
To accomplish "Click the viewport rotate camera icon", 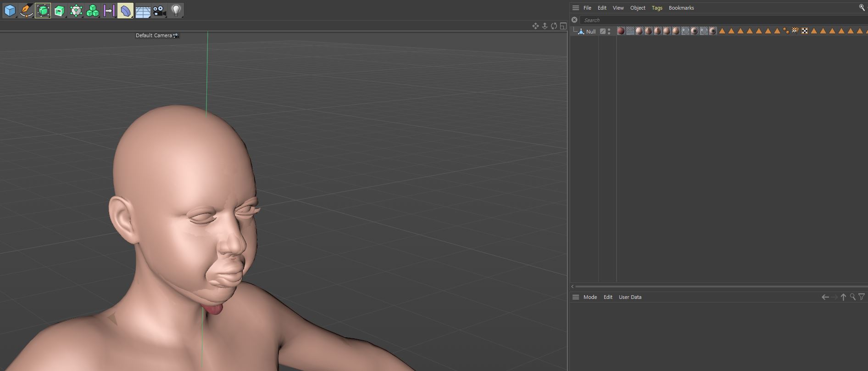I will click(554, 26).
